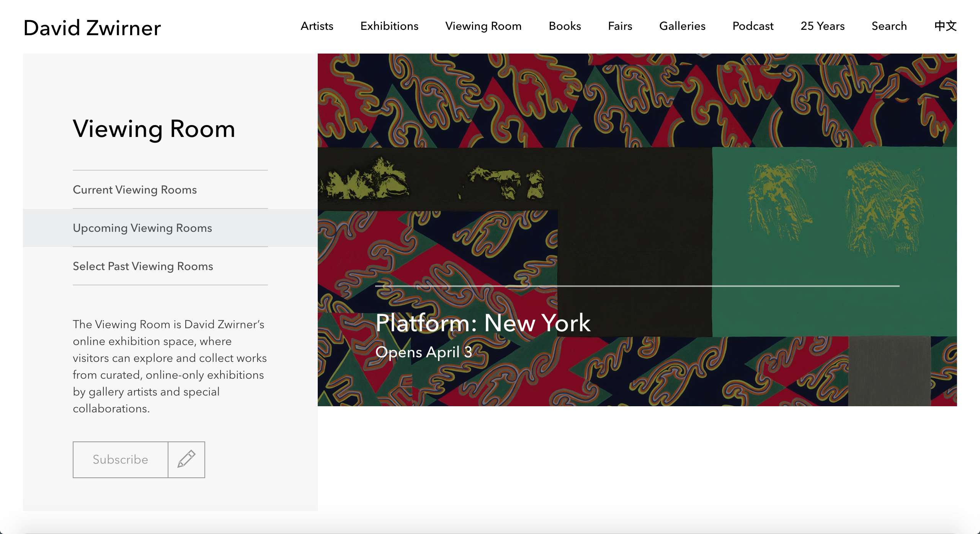The height and width of the screenshot is (534, 980).
Task: Click the Viewing Room sidebar heading
Action: tap(154, 129)
